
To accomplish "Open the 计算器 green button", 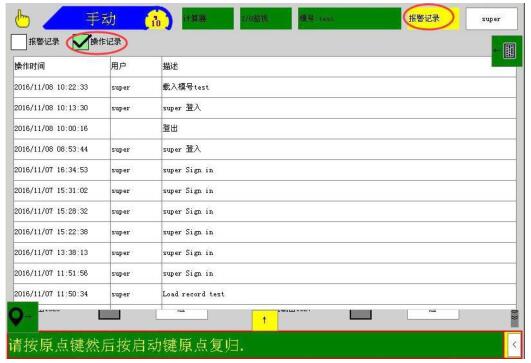I will coord(208,18).
